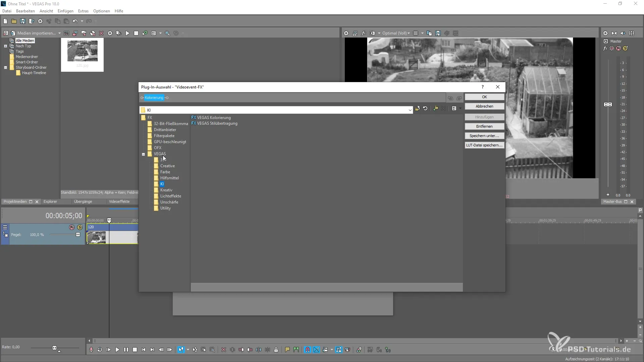Switch to the Videoeffekte tab
The height and width of the screenshot is (362, 644).
pos(119,201)
